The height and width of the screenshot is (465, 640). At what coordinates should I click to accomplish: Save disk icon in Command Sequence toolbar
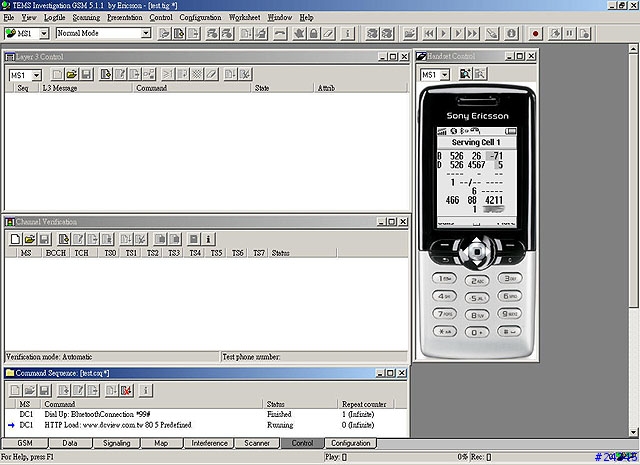44,391
